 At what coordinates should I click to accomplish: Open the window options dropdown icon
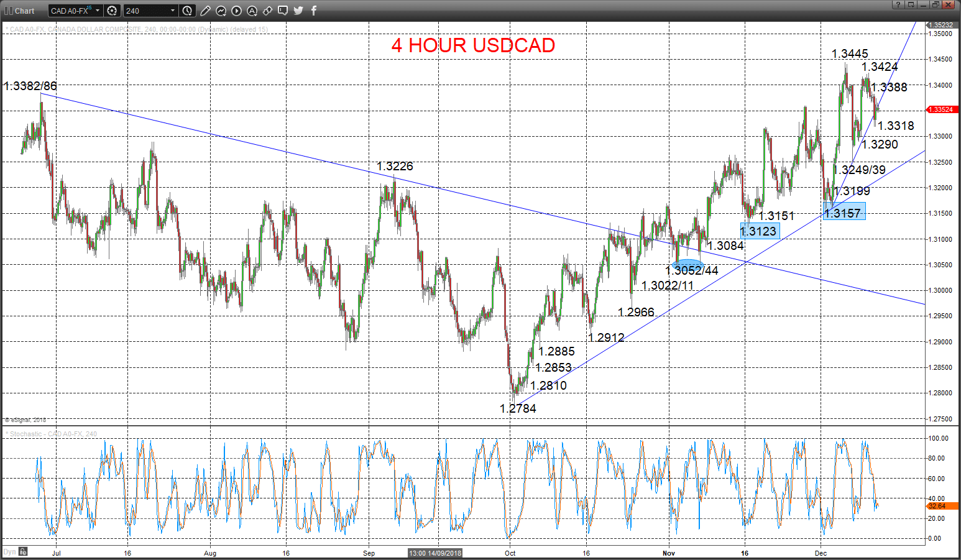tap(911, 4)
